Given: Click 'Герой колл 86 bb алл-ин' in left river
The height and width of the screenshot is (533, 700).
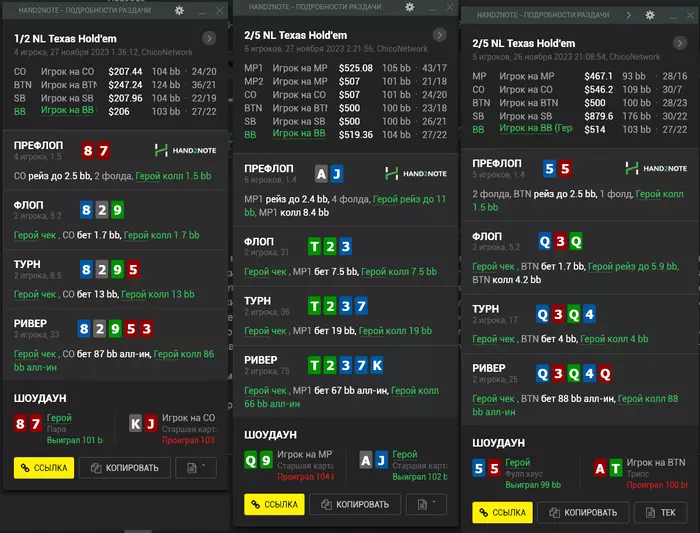Looking at the screenshot, I should coord(114,361).
